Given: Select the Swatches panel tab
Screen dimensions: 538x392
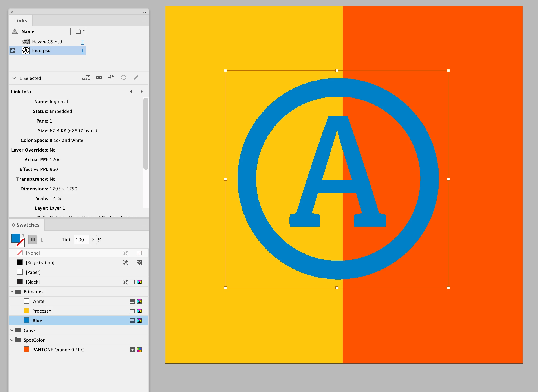Looking at the screenshot, I should [28, 225].
